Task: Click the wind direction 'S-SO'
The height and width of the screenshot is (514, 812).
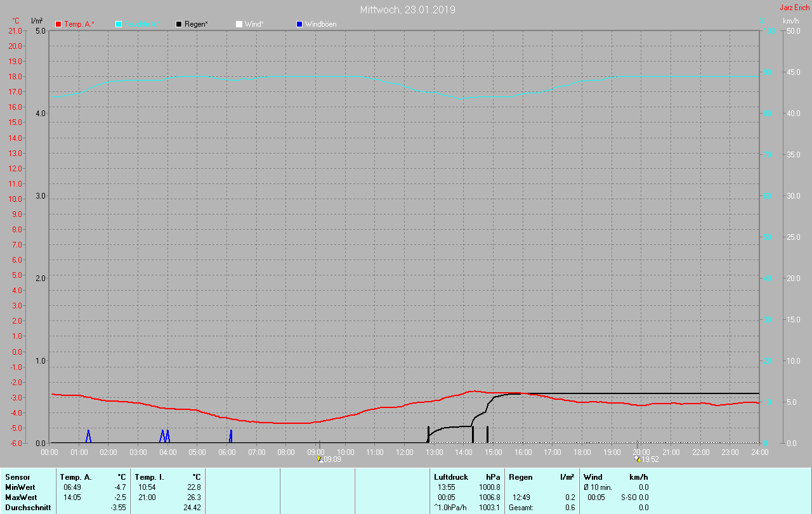Action: click(x=629, y=498)
